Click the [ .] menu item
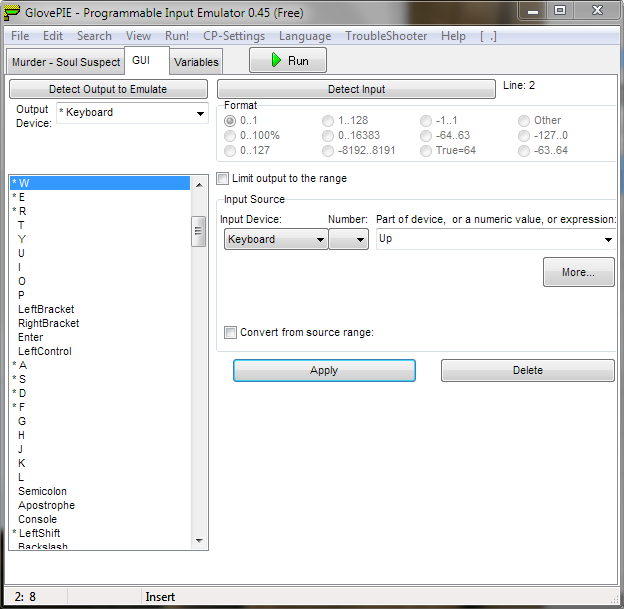 coord(488,36)
